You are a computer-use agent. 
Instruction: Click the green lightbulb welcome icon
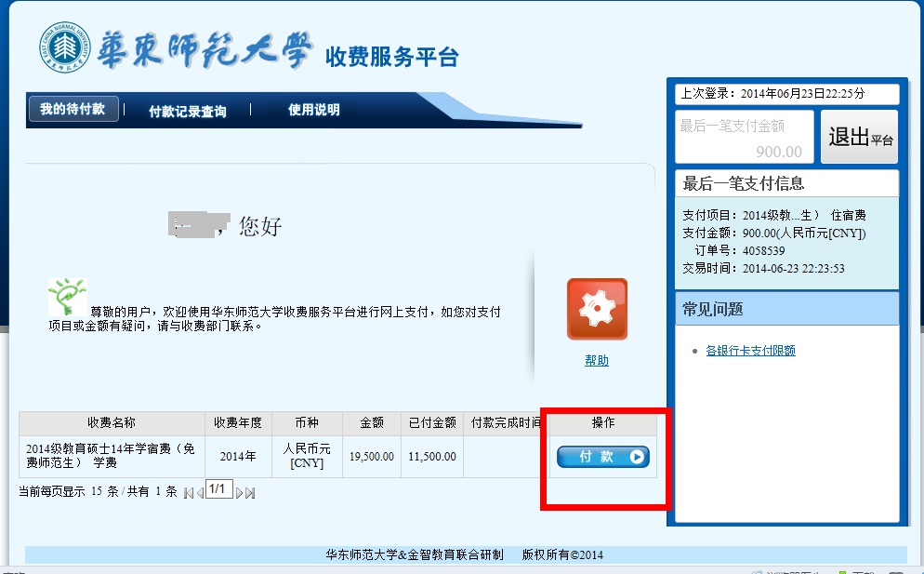pyautogui.click(x=67, y=296)
